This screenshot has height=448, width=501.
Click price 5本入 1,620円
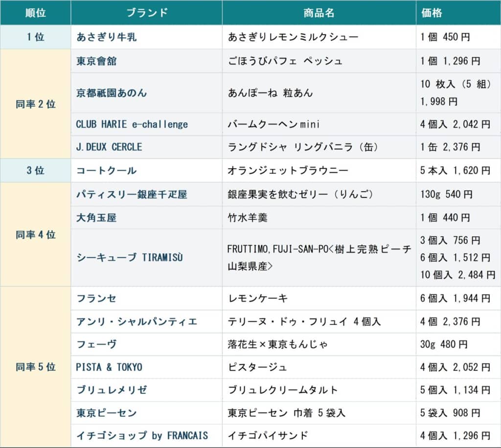tap(455, 170)
